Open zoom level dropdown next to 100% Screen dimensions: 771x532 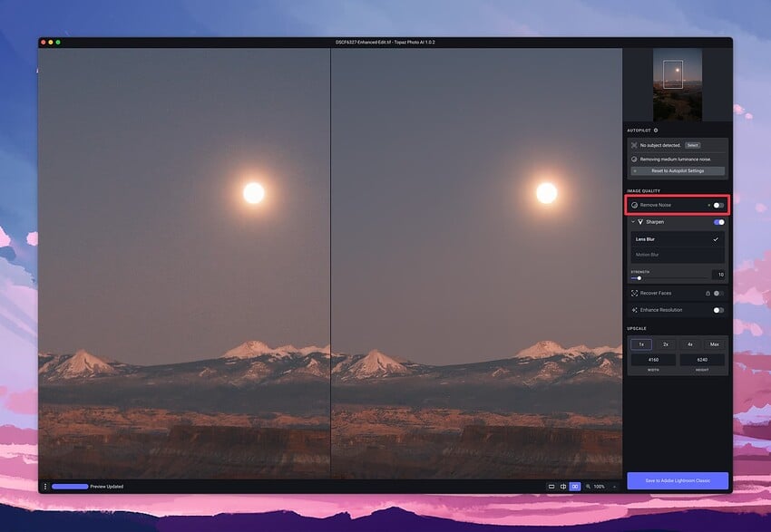tap(614, 487)
